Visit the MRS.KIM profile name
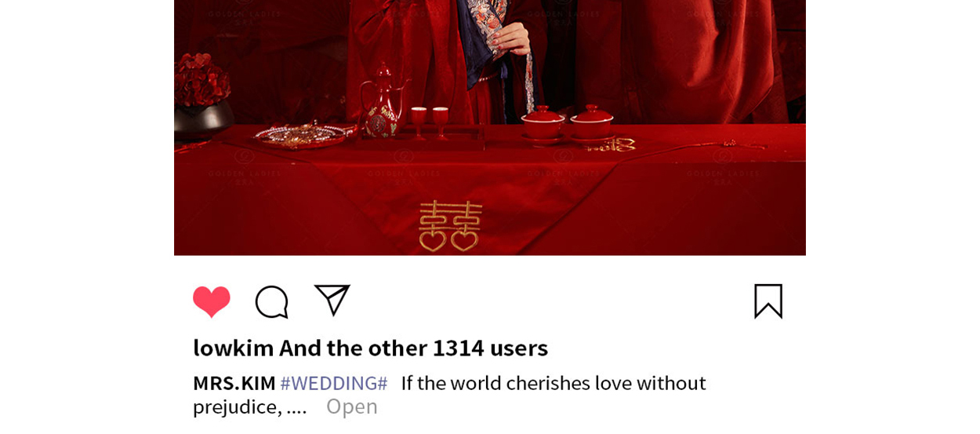Viewport: 980px width, 434px height. coord(234,383)
